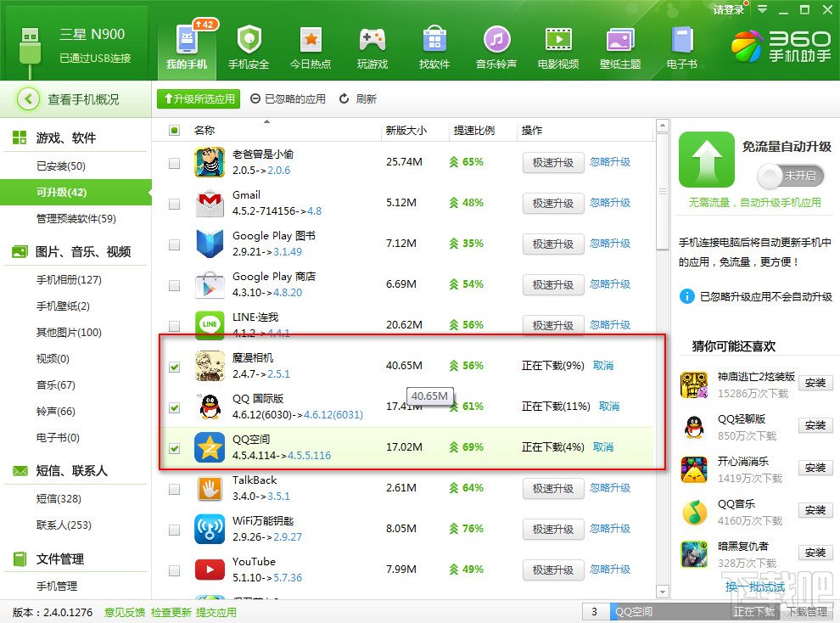Screen dimensions: 840x623
Task: Click 换一批试试 link
Action: click(755, 587)
